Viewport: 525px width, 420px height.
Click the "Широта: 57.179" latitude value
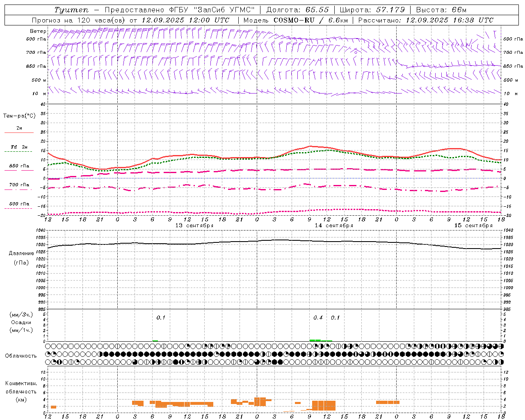(372, 10)
